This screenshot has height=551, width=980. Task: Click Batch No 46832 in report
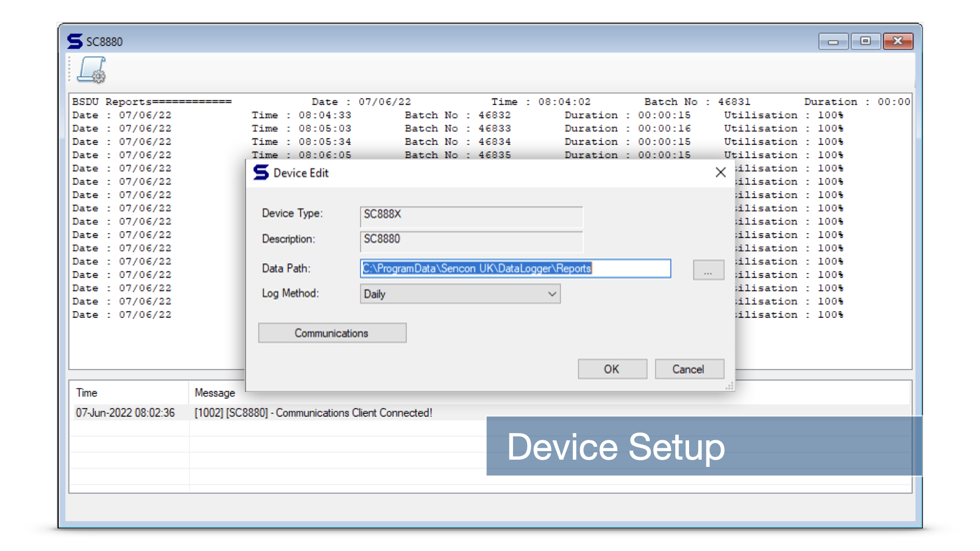coord(458,115)
